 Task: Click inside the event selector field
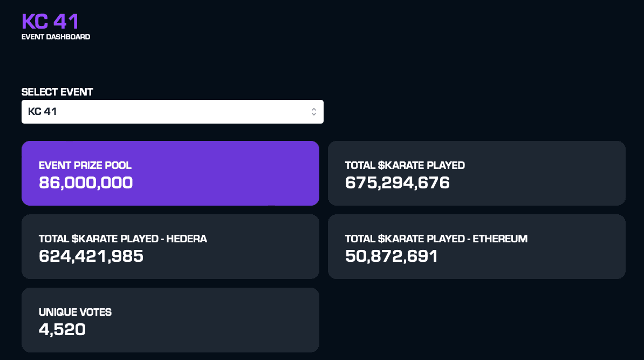click(162, 111)
